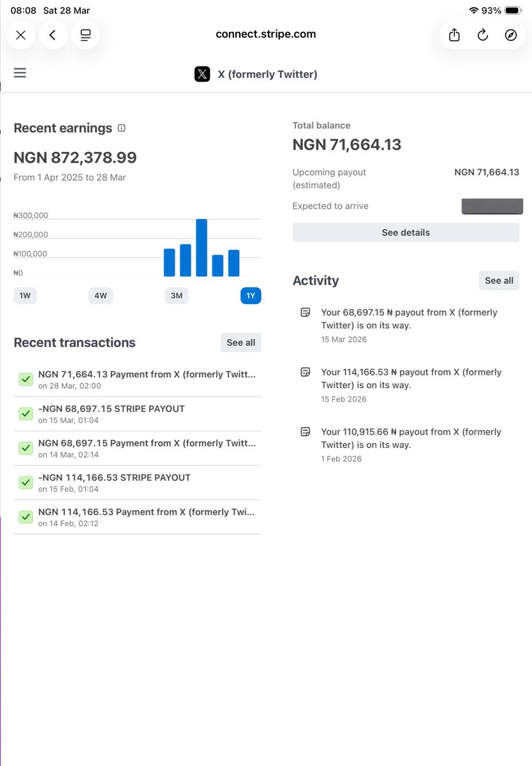The width and height of the screenshot is (532, 766).
Task: Open the reader view icon
Action: click(85, 35)
